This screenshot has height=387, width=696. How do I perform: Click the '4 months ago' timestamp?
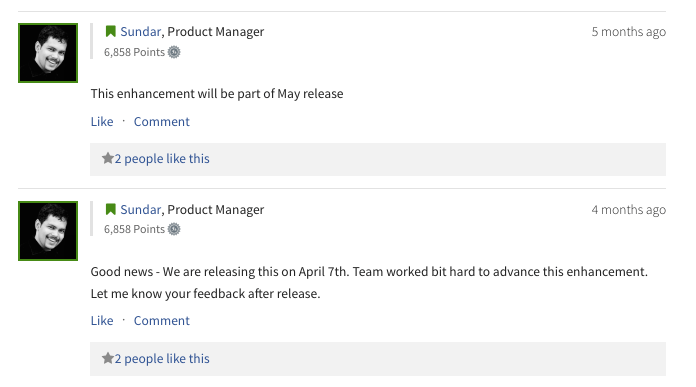tap(629, 210)
